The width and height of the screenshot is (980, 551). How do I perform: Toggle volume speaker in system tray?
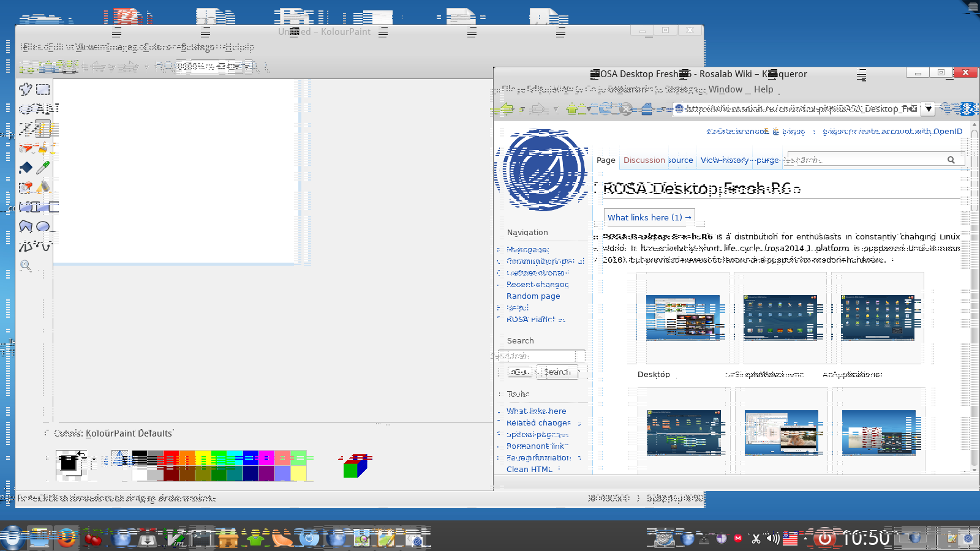(773, 538)
